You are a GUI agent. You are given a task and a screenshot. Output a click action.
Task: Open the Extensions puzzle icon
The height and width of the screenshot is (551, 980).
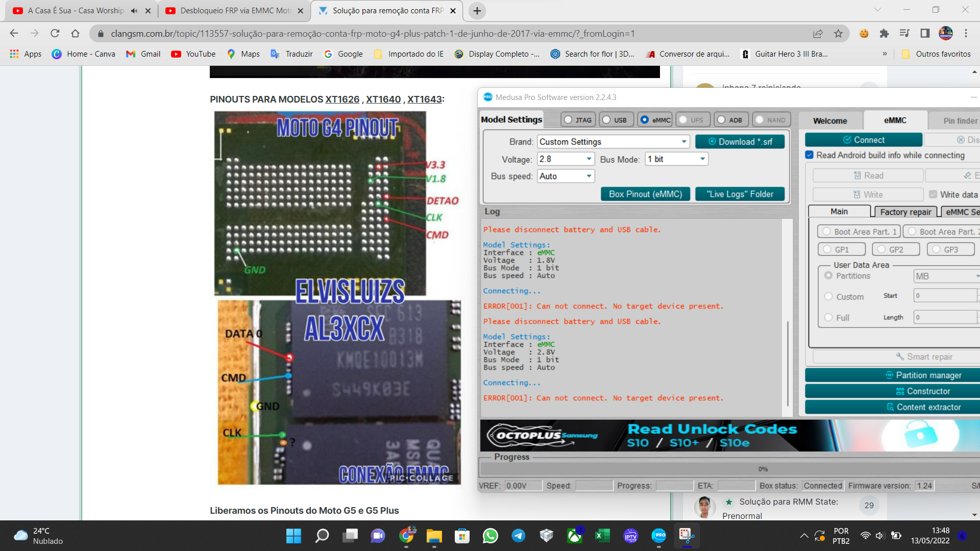(884, 34)
